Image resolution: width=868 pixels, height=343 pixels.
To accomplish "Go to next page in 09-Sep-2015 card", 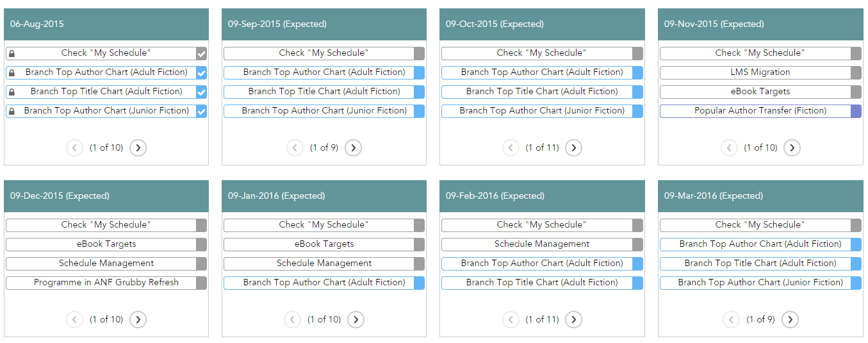I will pos(353,148).
